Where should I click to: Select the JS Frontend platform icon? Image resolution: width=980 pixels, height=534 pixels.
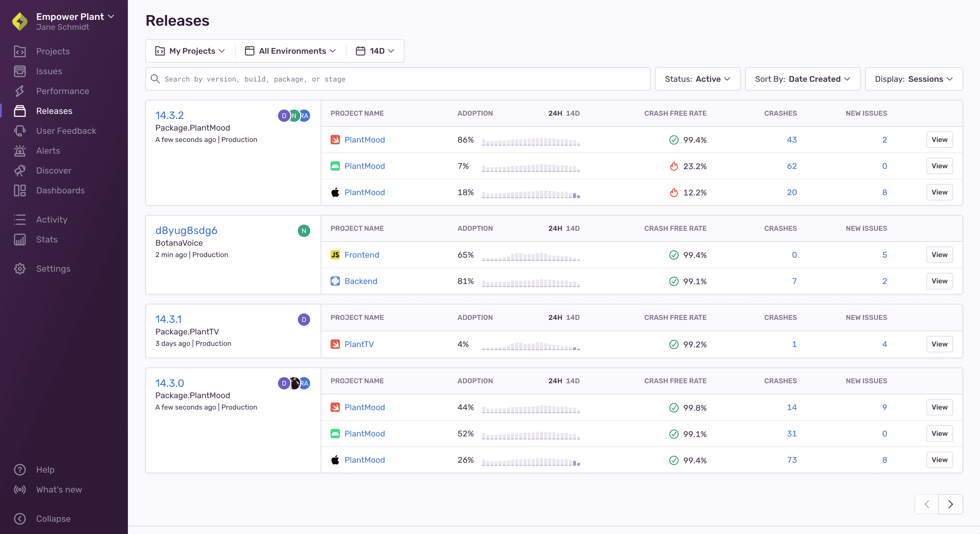[335, 255]
